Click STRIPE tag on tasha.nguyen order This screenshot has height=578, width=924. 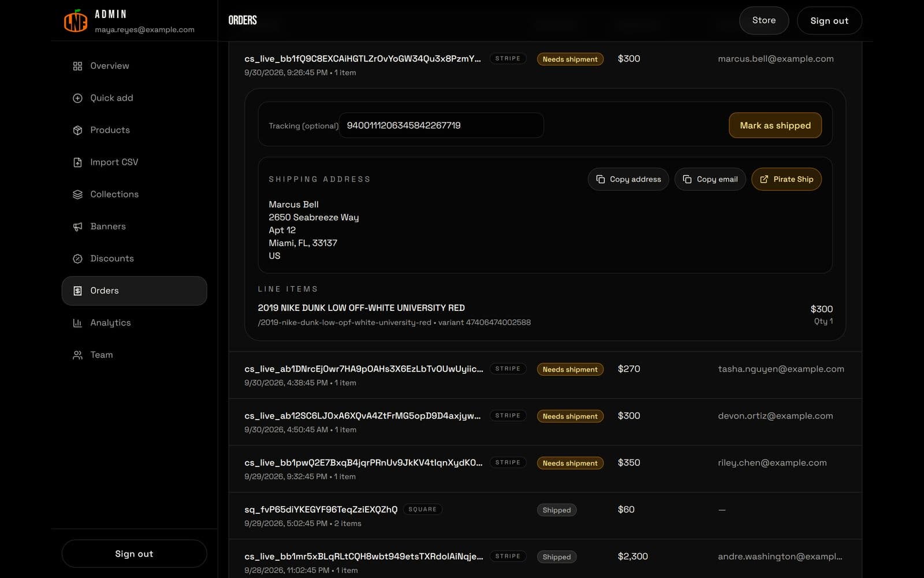(x=508, y=369)
